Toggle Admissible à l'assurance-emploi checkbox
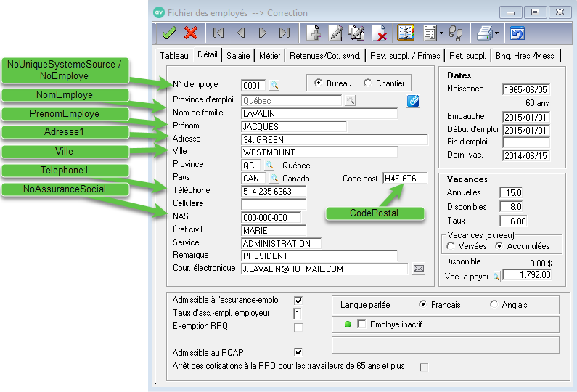The width and height of the screenshot is (577, 392). pyautogui.click(x=298, y=300)
